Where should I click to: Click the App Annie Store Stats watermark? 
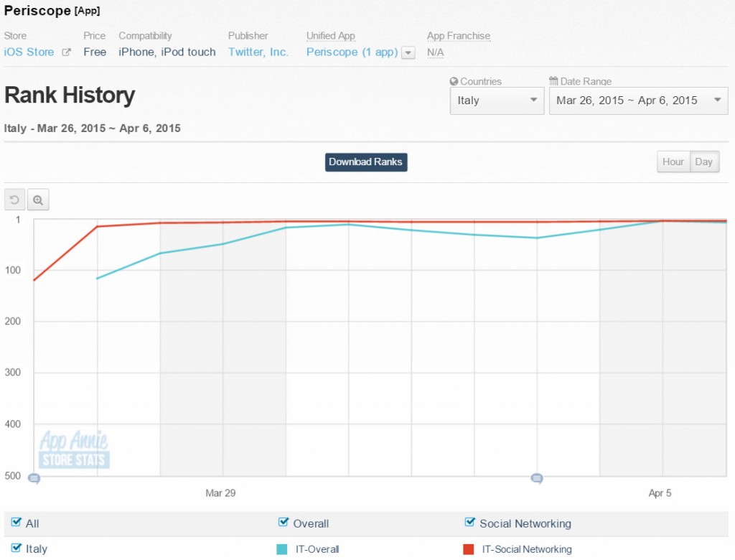(74, 450)
